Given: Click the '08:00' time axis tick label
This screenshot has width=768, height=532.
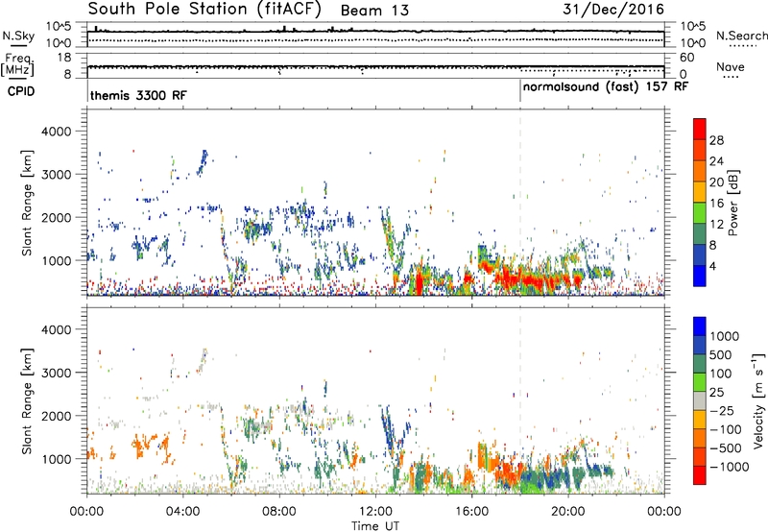Looking at the screenshot, I should click(279, 512).
